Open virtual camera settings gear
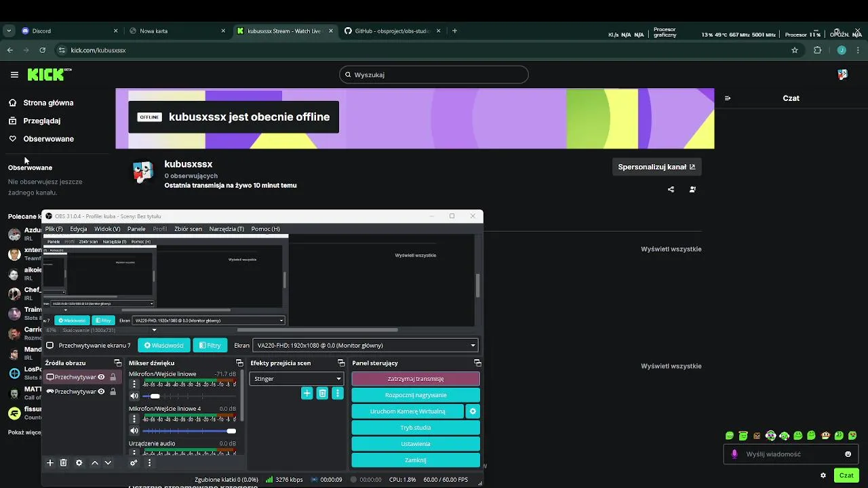 pos(473,411)
